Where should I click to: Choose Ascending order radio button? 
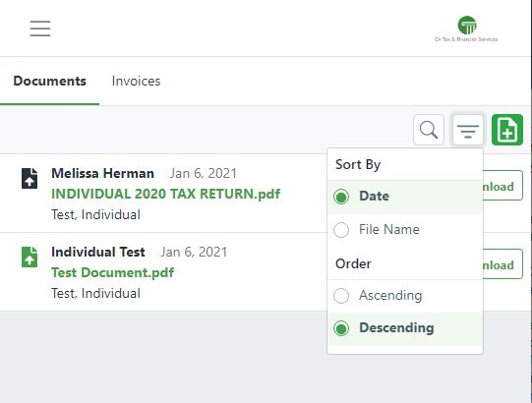(x=341, y=296)
